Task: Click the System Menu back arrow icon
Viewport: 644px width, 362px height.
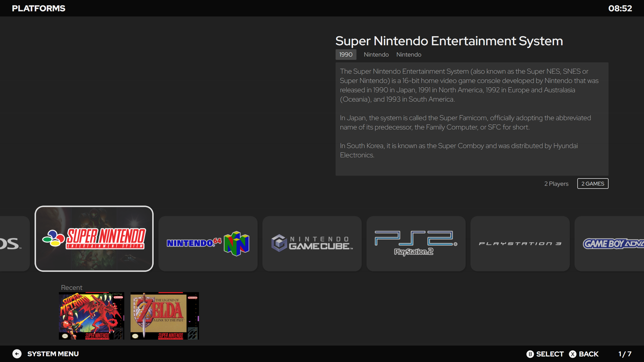Action: [17, 354]
